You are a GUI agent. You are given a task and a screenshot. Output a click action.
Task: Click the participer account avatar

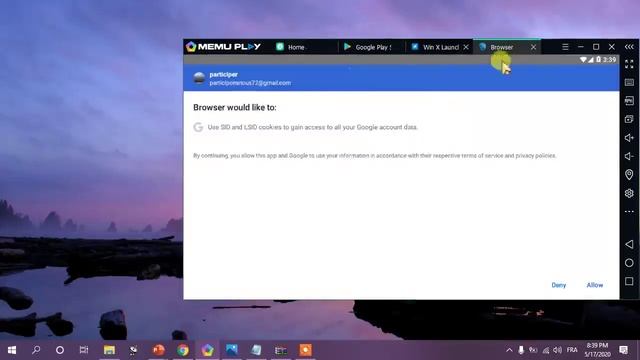coord(199,78)
